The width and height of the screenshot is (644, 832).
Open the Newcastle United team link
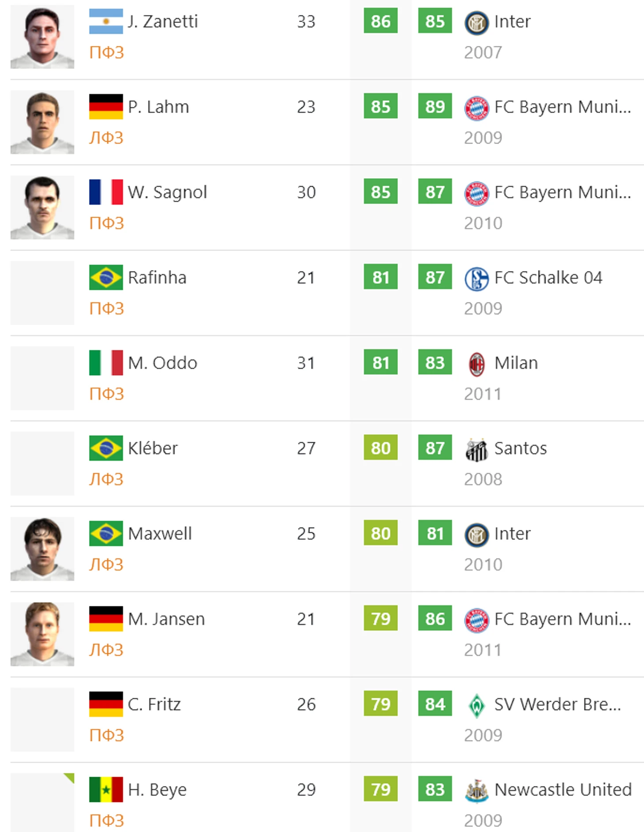point(563,789)
